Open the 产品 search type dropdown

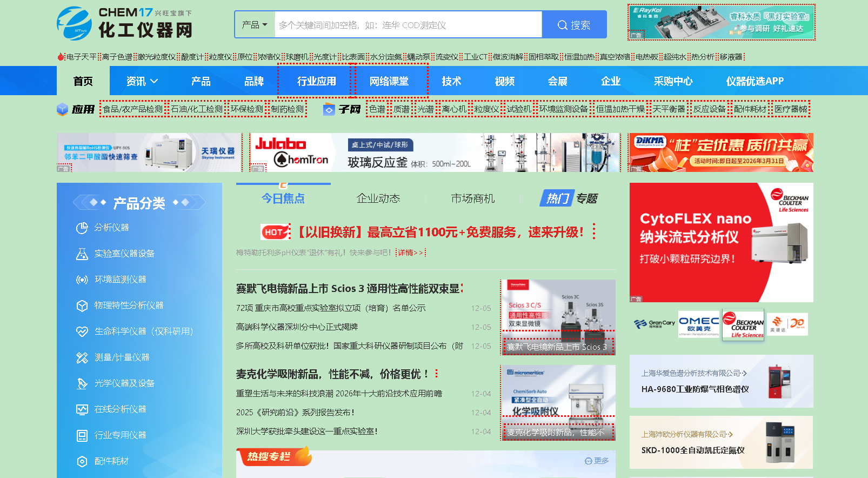point(255,25)
